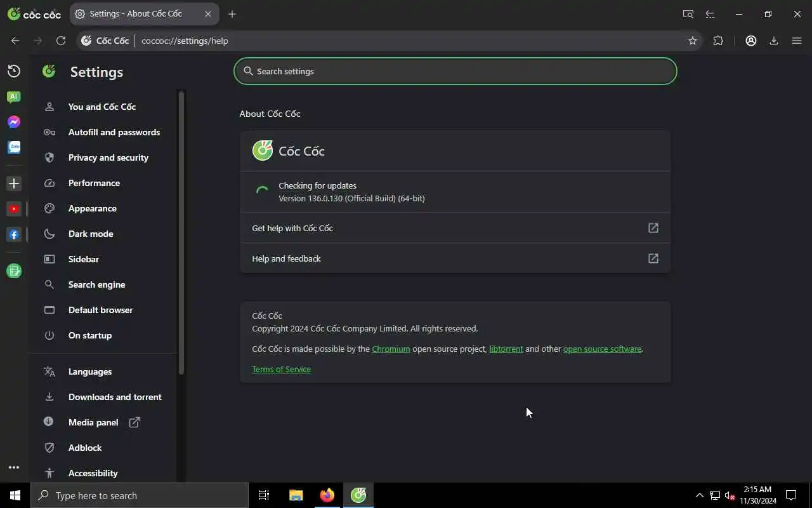Click the address bar URL

click(x=185, y=41)
